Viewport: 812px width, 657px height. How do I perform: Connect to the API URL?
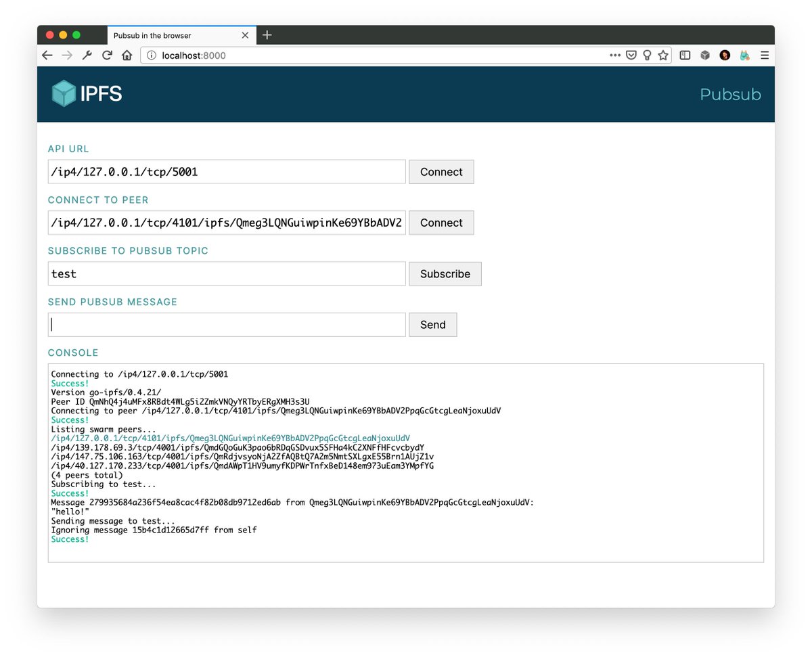tap(441, 172)
